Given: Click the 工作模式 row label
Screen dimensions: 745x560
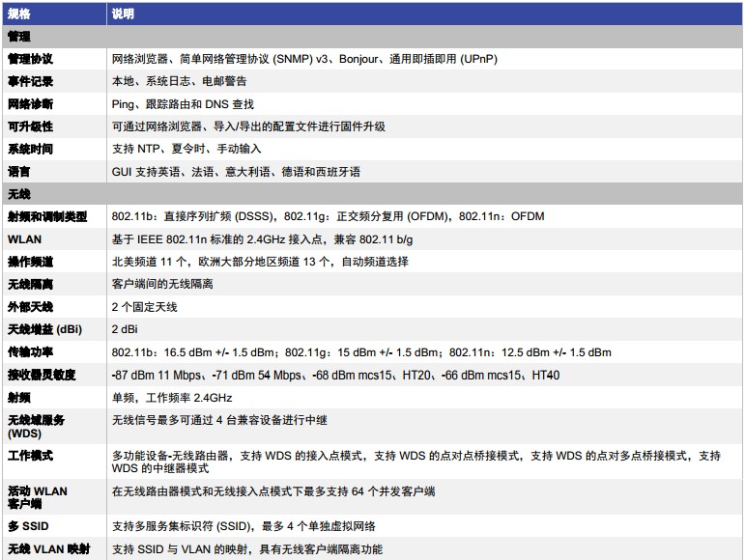Looking at the screenshot, I should pyautogui.click(x=31, y=455).
